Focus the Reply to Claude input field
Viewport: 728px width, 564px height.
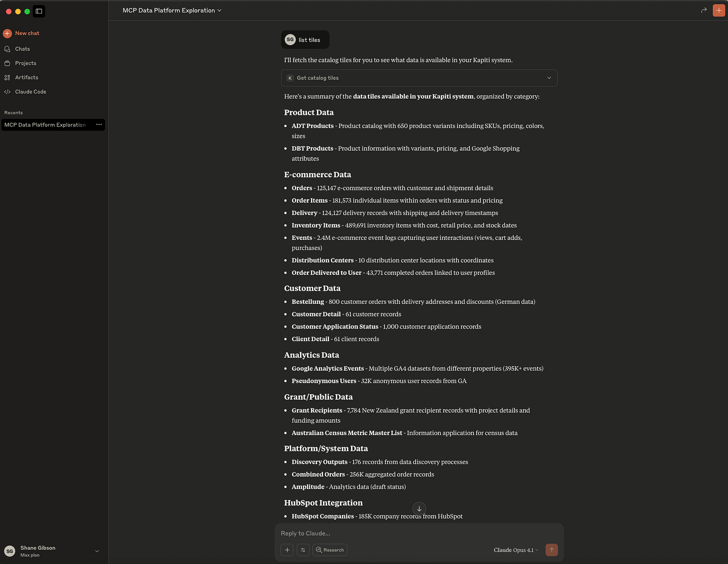coord(419,534)
